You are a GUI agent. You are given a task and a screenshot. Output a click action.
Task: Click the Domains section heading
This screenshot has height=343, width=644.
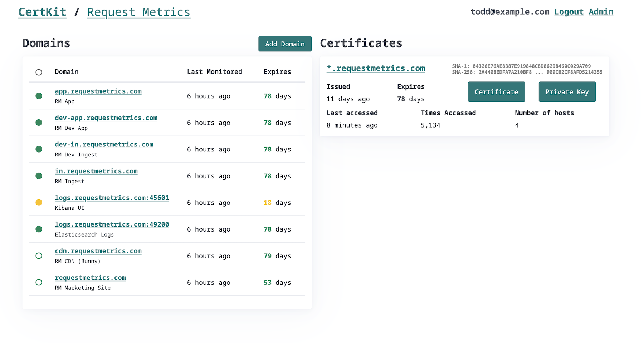click(46, 43)
